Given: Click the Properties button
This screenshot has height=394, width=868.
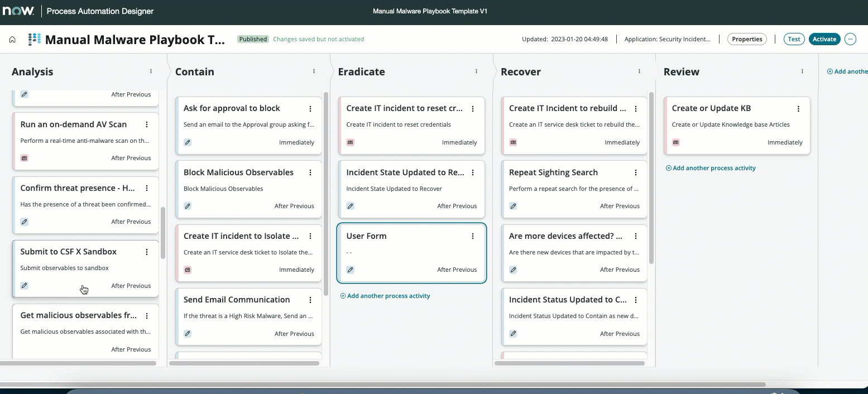Looking at the screenshot, I should (x=747, y=39).
